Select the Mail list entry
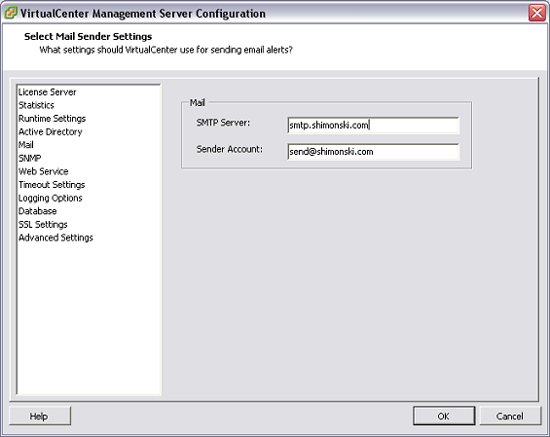Viewport: 550px width, 437px height. pyautogui.click(x=26, y=145)
